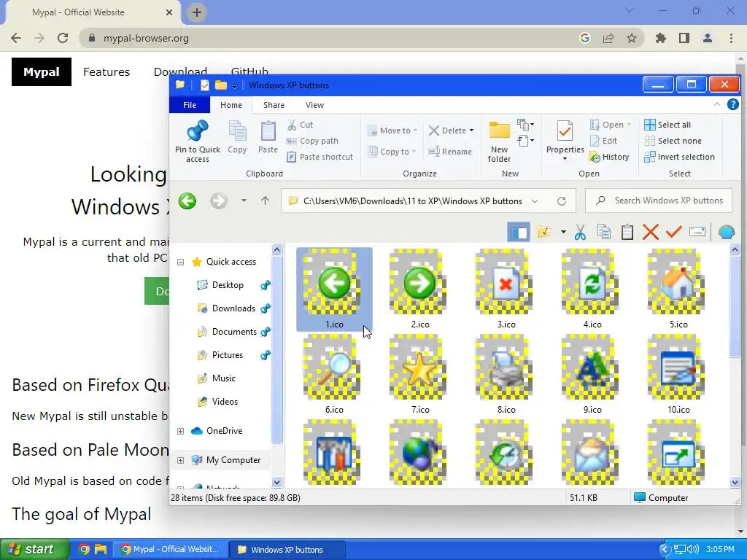Switch to the Share ribbon tab
This screenshot has width=747, height=560.
274,105
